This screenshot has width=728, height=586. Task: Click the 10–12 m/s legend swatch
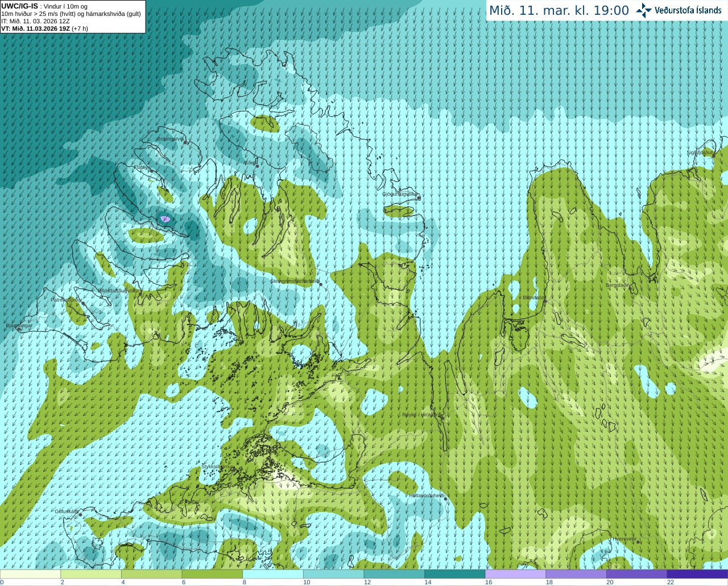click(x=333, y=574)
